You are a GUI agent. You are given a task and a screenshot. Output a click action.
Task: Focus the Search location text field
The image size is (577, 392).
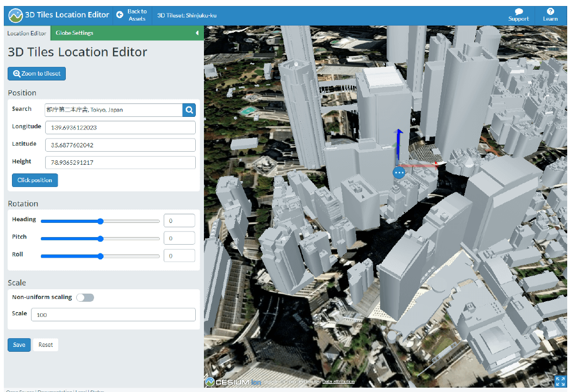(x=114, y=110)
